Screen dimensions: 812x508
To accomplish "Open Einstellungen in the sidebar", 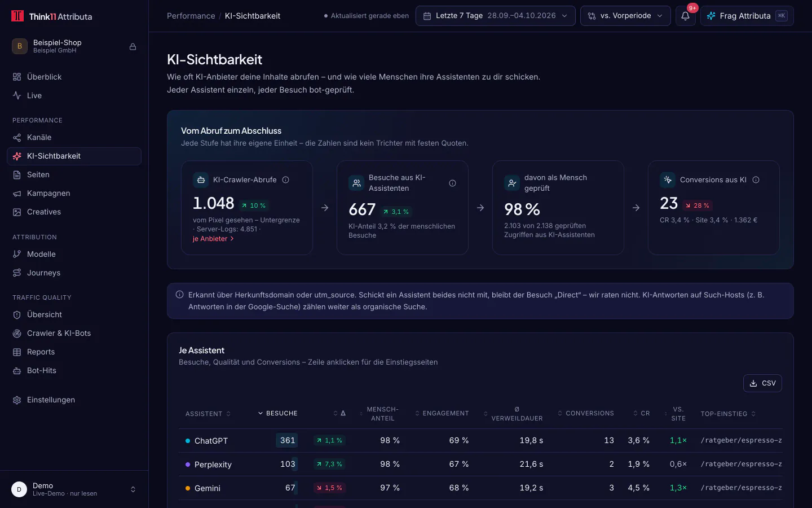I will pyautogui.click(x=74, y=400).
